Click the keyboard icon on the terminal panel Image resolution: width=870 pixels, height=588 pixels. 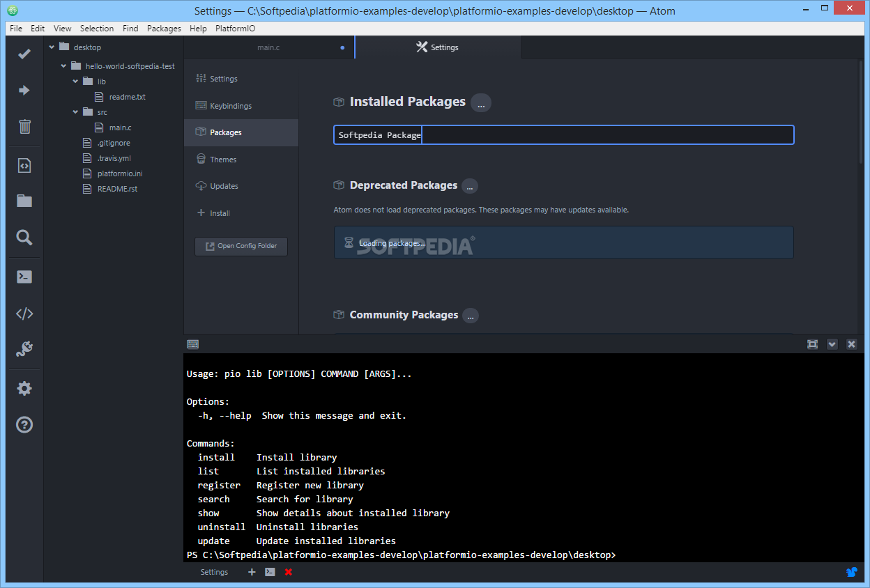pos(193,343)
